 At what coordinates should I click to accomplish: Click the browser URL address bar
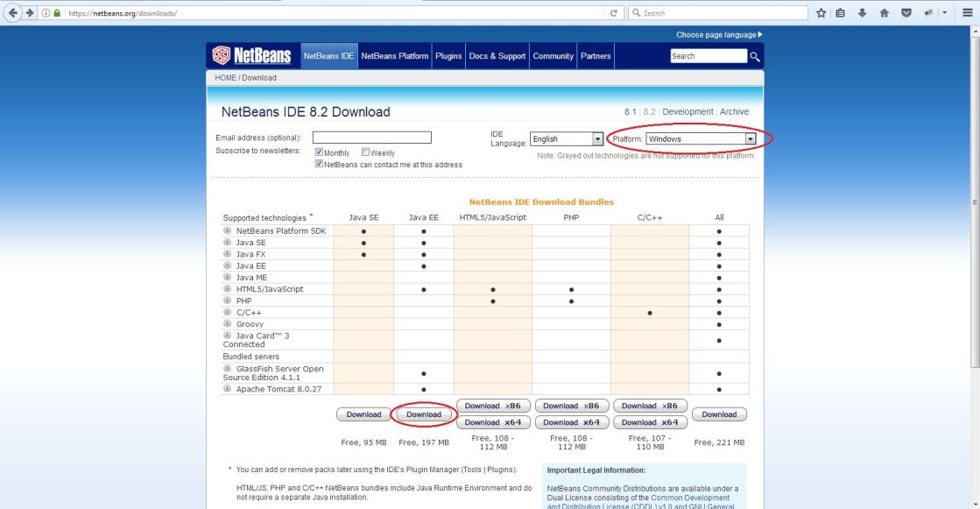click(x=331, y=12)
